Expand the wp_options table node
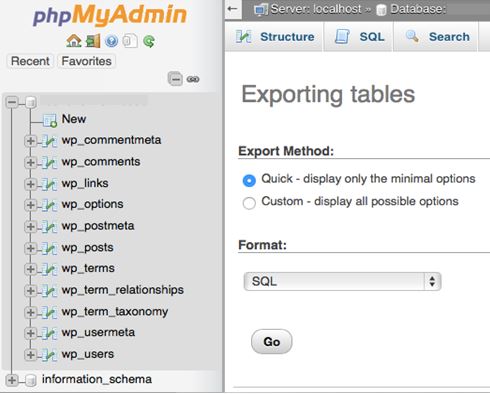 click(30, 205)
